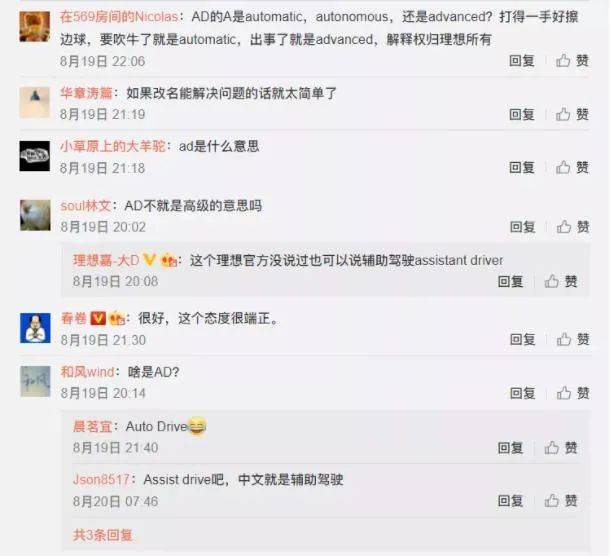610x556 pixels.
Task: Open 和风wind's avatar image
Action: (x=35, y=381)
